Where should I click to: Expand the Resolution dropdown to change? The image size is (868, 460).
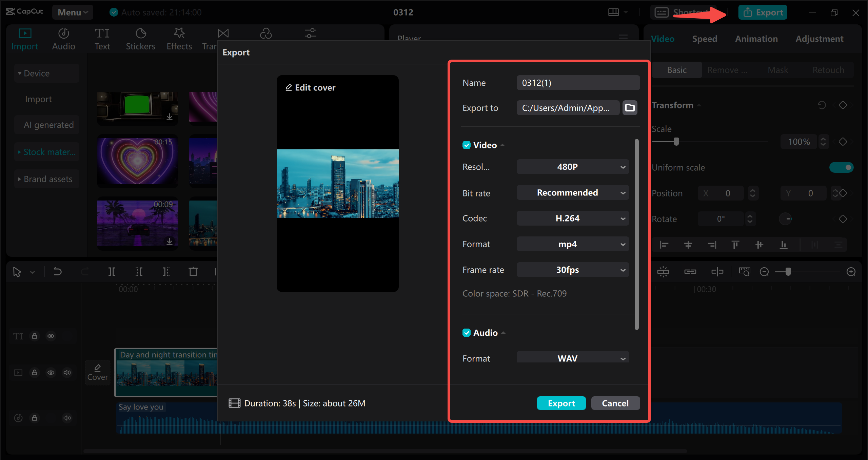(572, 166)
